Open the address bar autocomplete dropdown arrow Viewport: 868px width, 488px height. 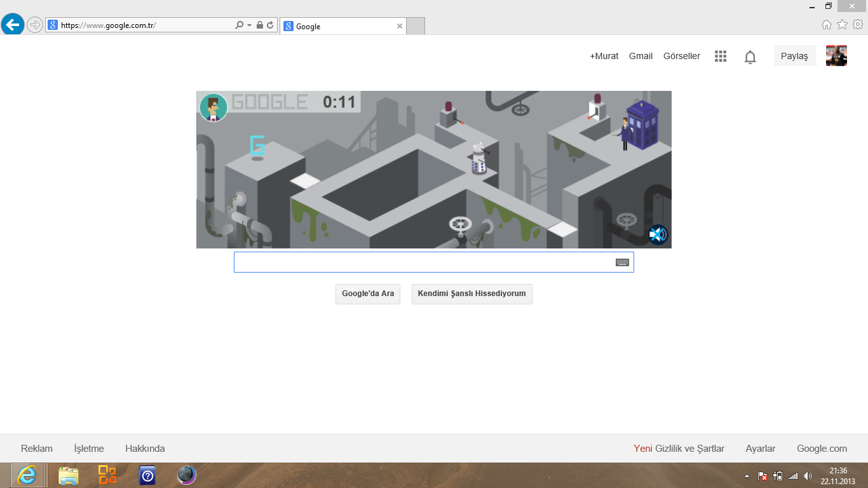pyautogui.click(x=250, y=25)
